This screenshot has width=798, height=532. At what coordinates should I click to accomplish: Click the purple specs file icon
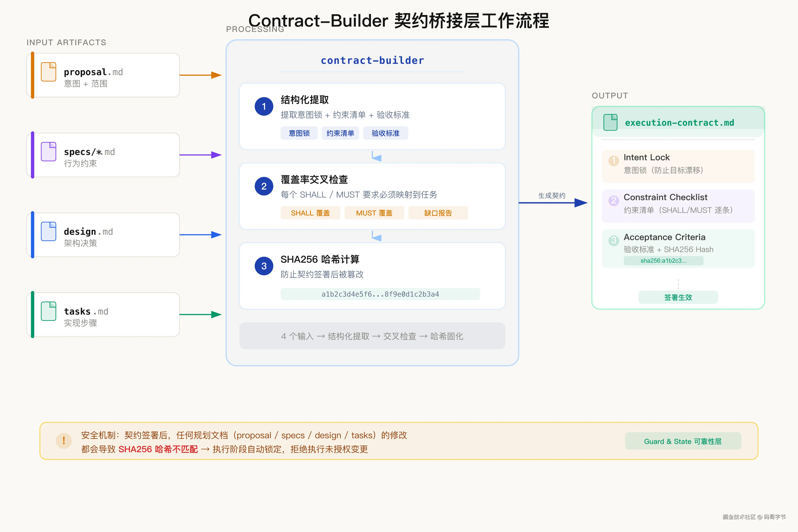pos(49,152)
